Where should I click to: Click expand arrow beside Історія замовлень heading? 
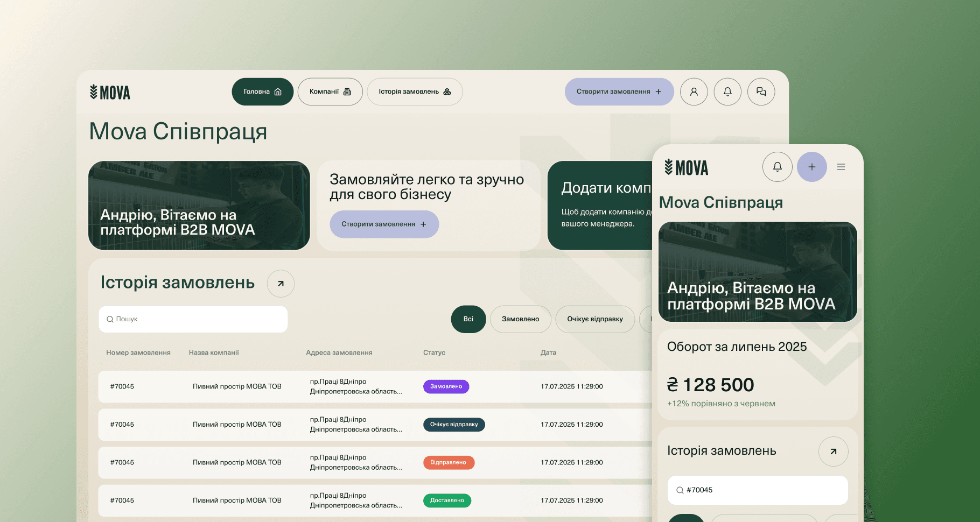tap(281, 284)
